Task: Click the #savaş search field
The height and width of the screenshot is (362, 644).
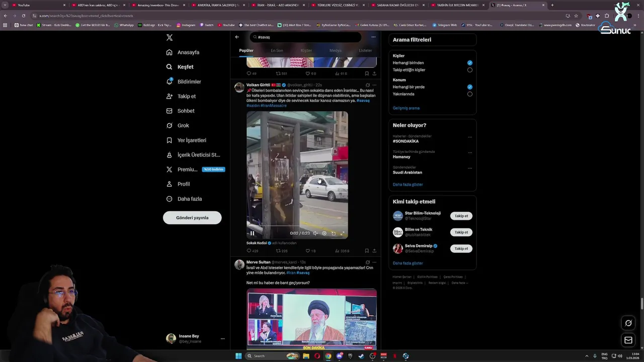Action: (305, 37)
